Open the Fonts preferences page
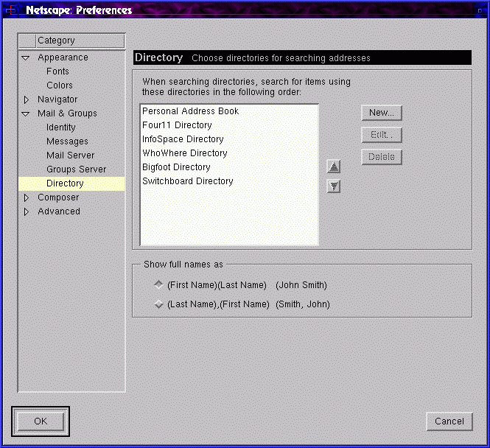 pyautogui.click(x=57, y=71)
